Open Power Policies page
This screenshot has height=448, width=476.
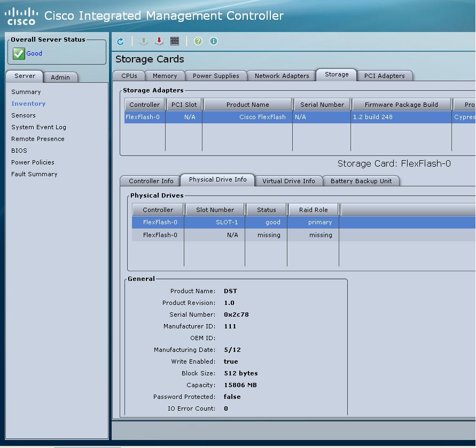(x=33, y=162)
